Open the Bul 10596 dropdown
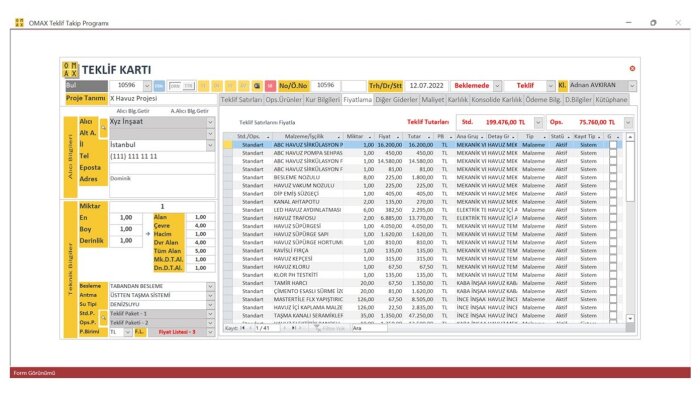The image size is (700, 394). coord(147,86)
